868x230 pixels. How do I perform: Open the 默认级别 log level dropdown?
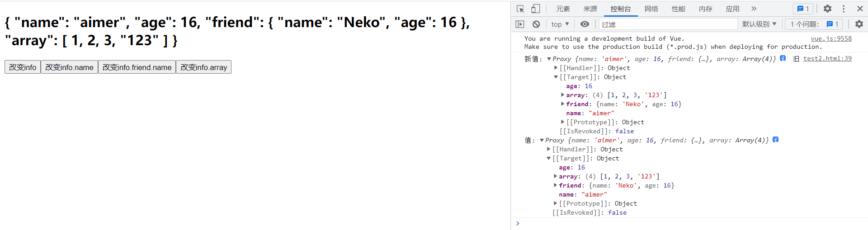point(759,24)
